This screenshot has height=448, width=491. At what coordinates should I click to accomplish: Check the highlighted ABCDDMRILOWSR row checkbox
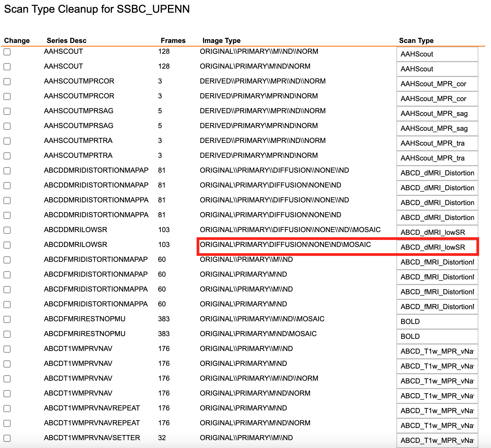tap(7, 245)
